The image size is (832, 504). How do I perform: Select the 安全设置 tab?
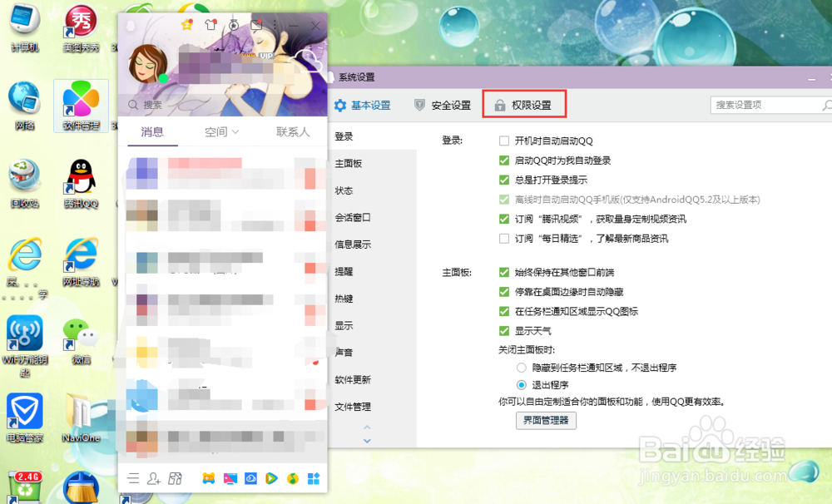[443, 105]
